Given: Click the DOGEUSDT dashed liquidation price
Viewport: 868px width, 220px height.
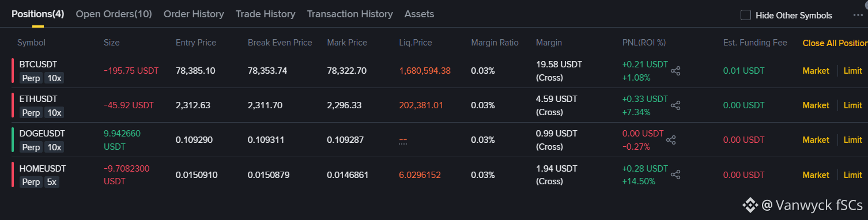Looking at the screenshot, I should [x=403, y=140].
